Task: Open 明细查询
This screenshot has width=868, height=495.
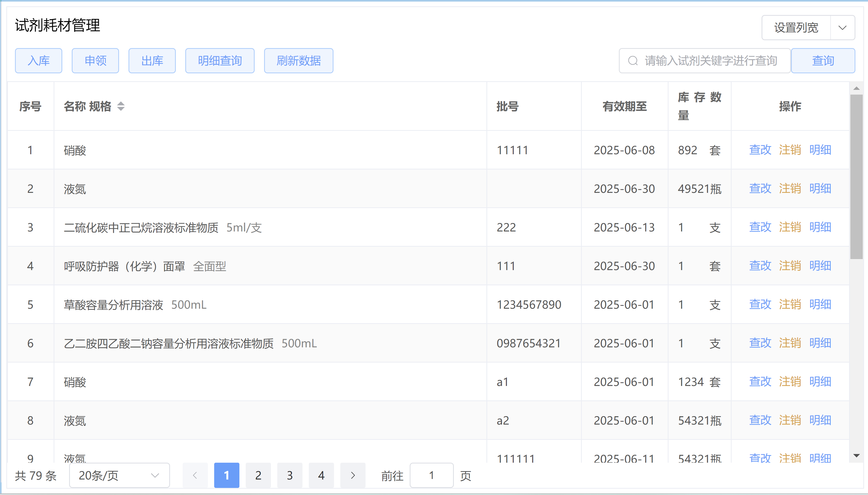Action: click(x=220, y=61)
